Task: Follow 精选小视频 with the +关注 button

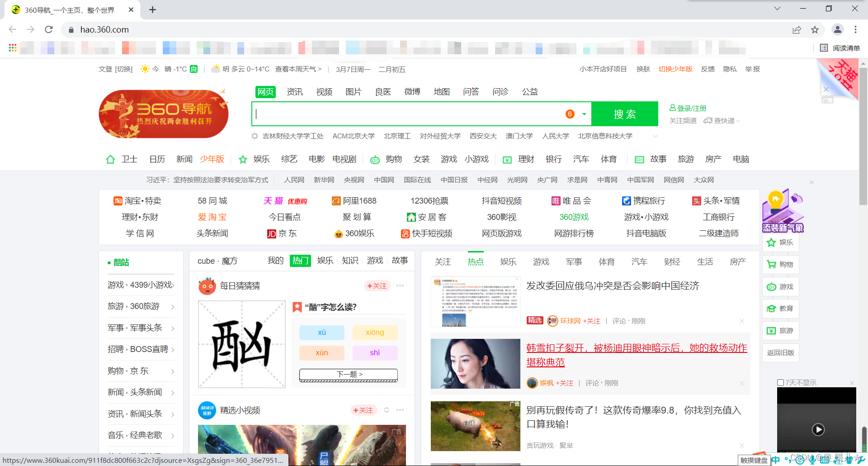Action: point(363,410)
